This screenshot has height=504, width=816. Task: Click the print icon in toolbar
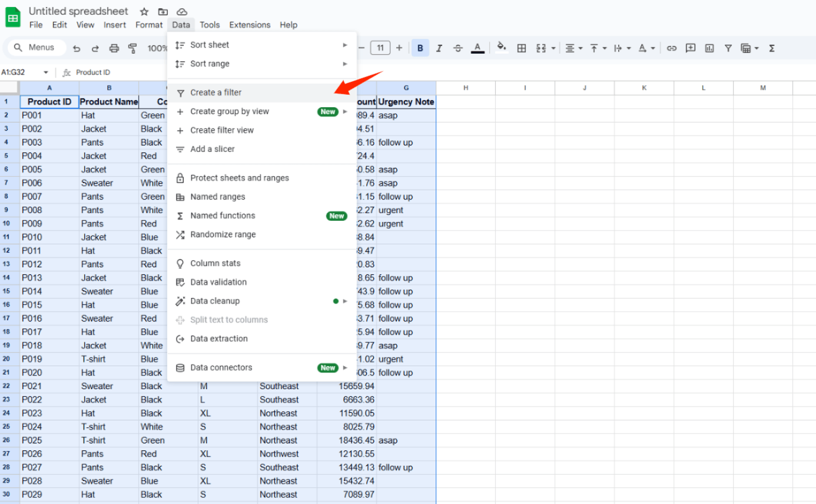tap(114, 48)
